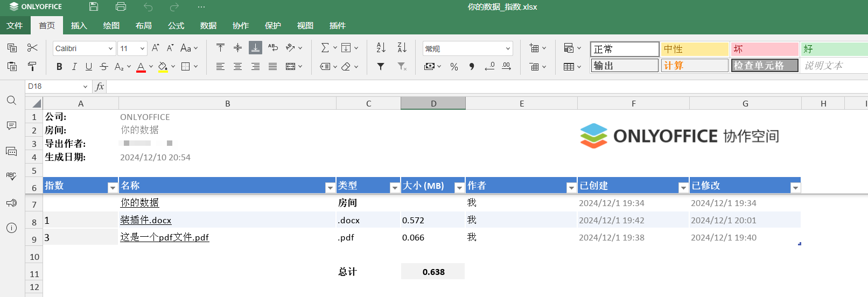868x297 pixels.
Task: Open the Search panel in left sidebar
Action: tap(11, 101)
